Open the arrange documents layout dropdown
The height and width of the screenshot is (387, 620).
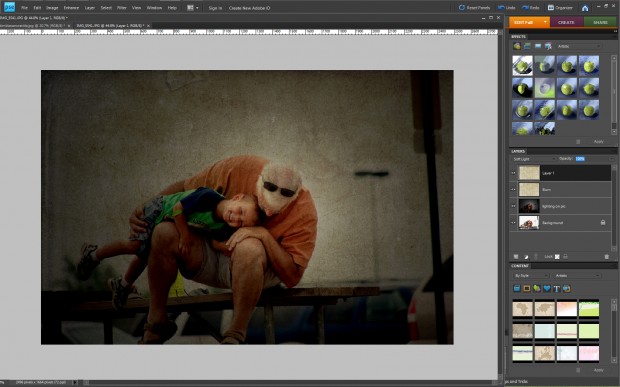pos(193,8)
